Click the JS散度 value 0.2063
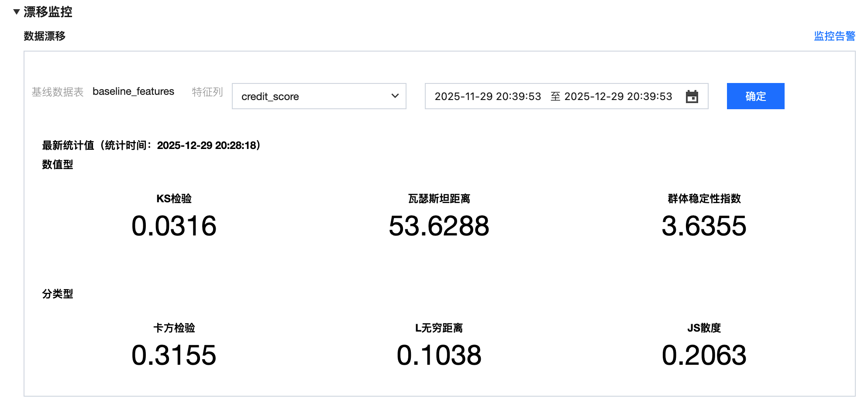 click(704, 355)
